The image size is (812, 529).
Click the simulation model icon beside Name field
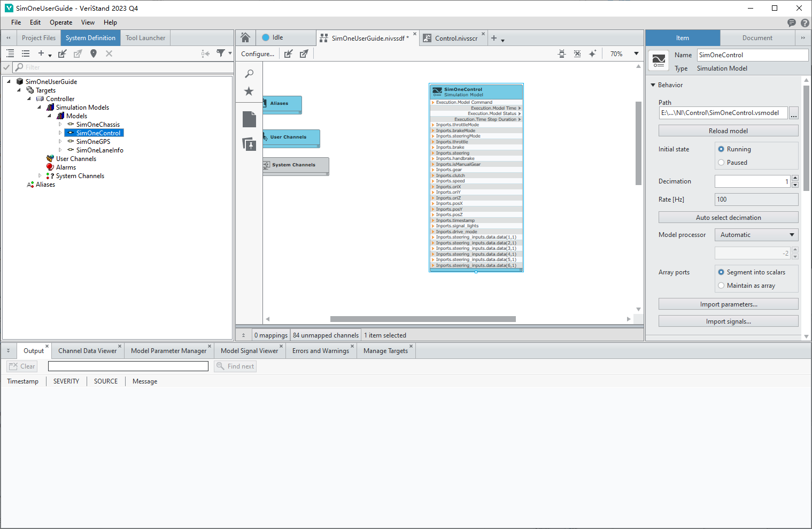pyautogui.click(x=659, y=60)
